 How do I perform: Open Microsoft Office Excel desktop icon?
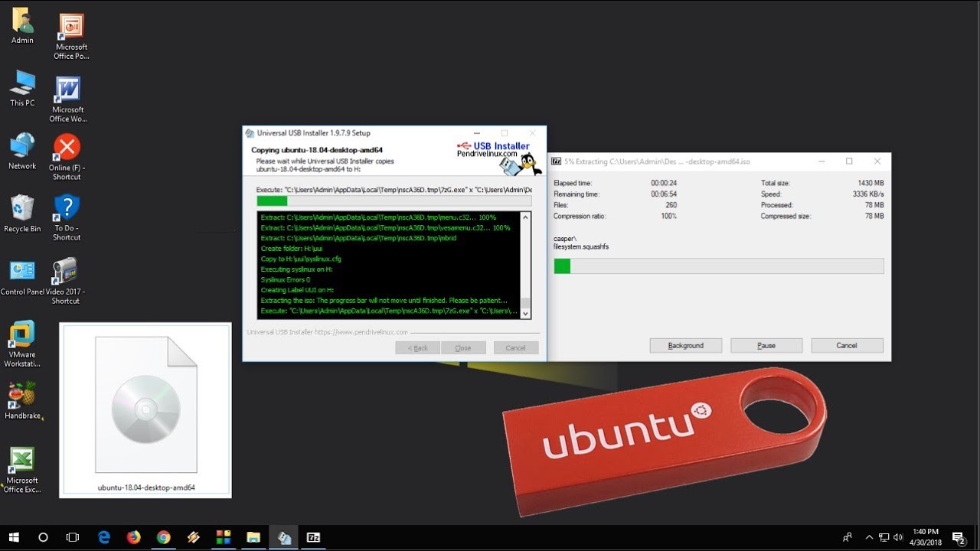pyautogui.click(x=22, y=470)
